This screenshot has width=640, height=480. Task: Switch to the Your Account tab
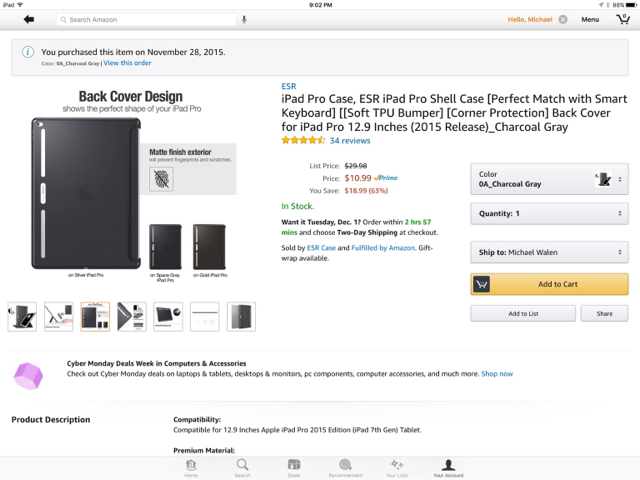coord(448,467)
